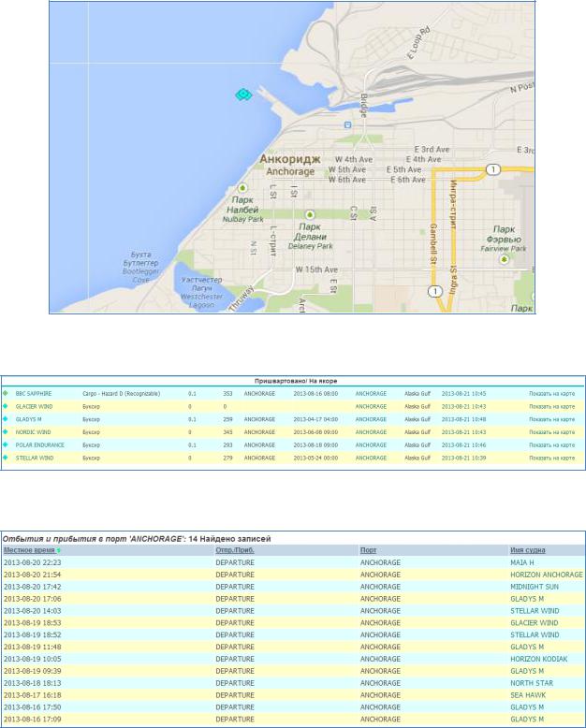Click the E Loop Rd label on map
586x728 pixels.
coord(418,43)
